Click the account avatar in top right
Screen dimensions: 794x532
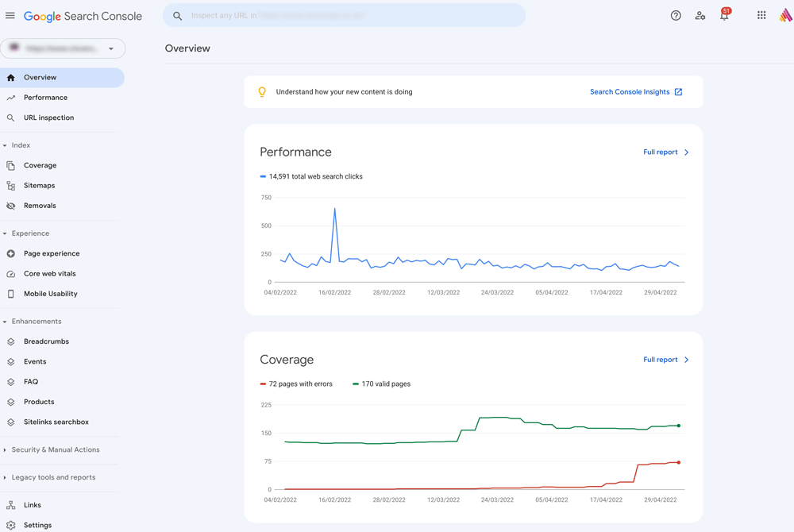(785, 15)
